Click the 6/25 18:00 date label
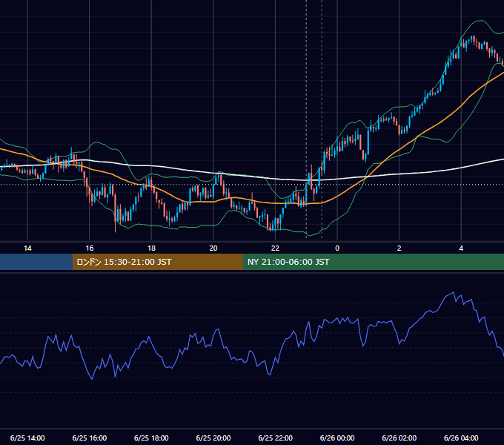The width and height of the screenshot is (504, 445). click(x=151, y=438)
